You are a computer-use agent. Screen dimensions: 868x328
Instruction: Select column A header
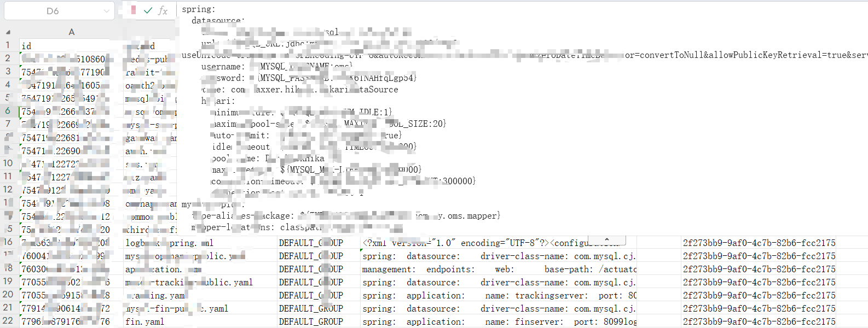[71, 32]
